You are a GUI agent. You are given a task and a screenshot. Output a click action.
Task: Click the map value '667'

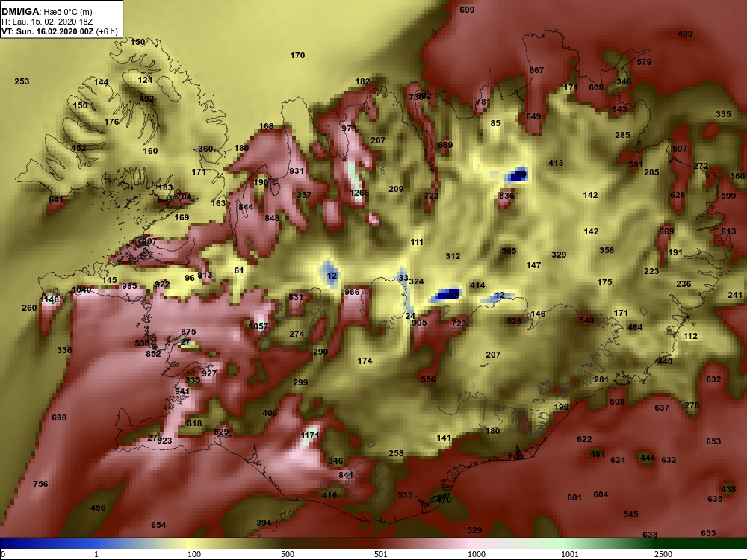(x=536, y=70)
